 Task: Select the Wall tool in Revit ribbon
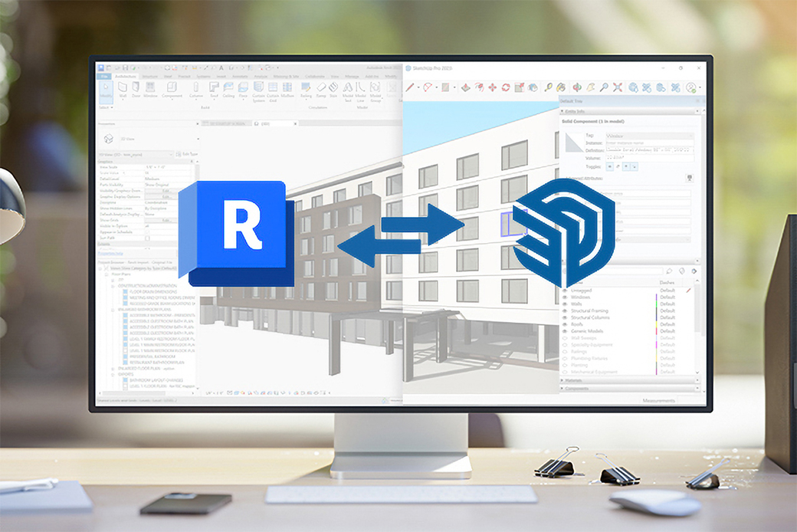(123, 88)
